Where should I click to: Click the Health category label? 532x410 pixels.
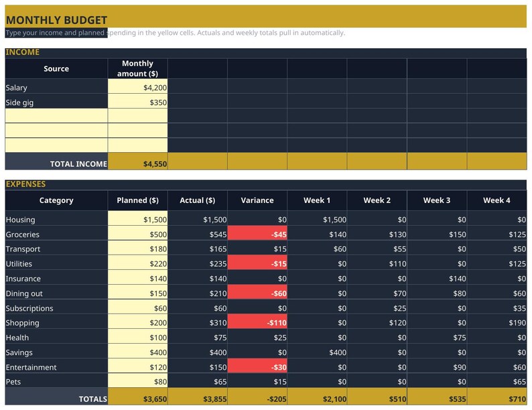coord(56,336)
